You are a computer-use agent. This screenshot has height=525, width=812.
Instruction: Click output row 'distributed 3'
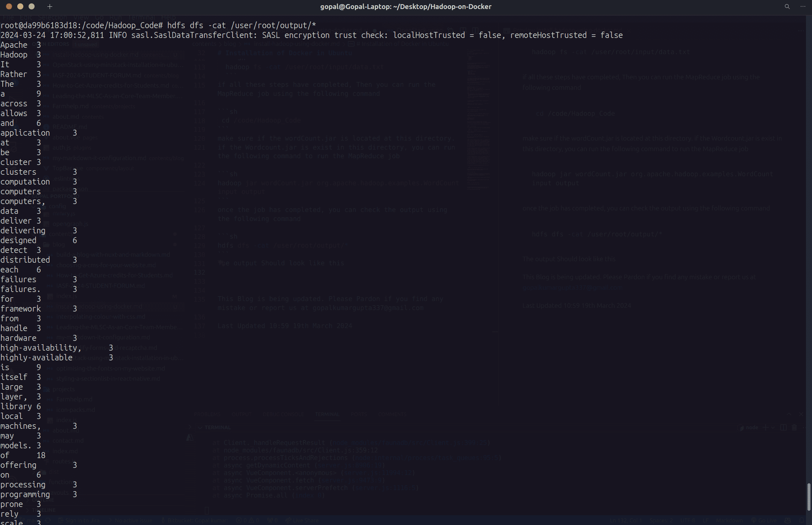(39, 260)
